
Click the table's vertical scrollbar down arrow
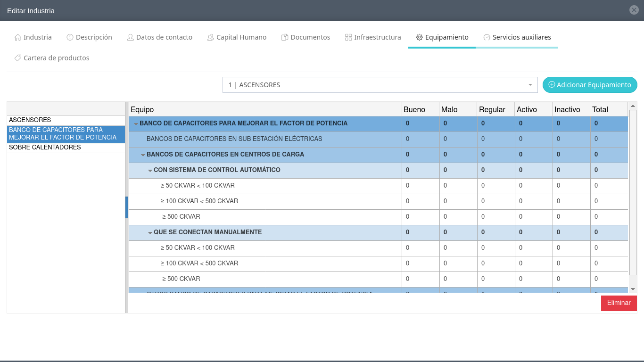[x=633, y=289]
